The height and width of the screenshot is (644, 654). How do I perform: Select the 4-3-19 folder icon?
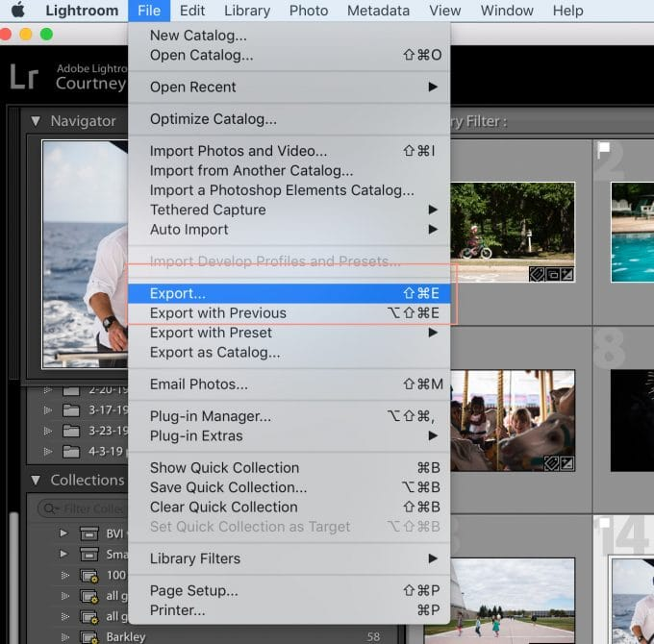[71, 451]
